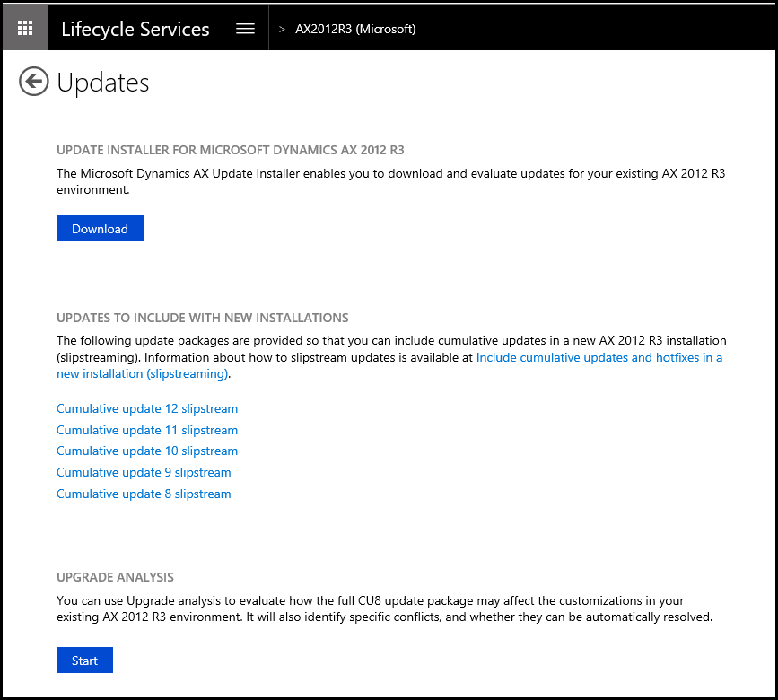Screen dimensions: 778x700
Task: Click the Updates page heading
Action: tap(103, 83)
